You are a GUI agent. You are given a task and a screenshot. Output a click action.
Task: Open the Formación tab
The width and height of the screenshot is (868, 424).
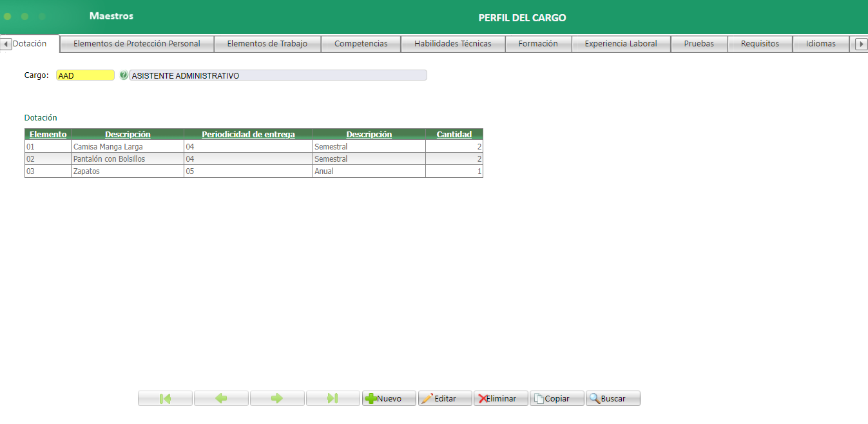538,44
